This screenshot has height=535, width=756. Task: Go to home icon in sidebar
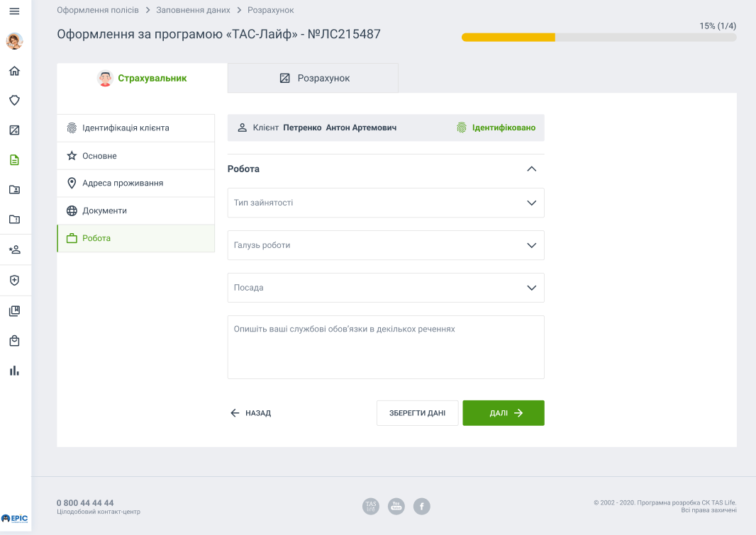[x=14, y=71]
